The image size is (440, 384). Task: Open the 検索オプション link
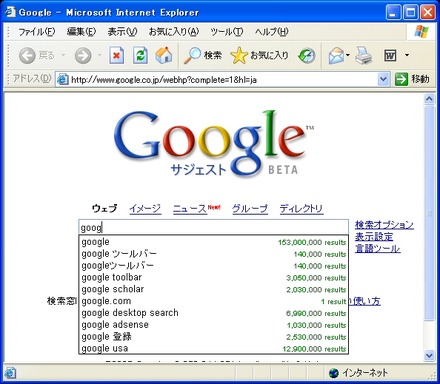click(x=384, y=225)
